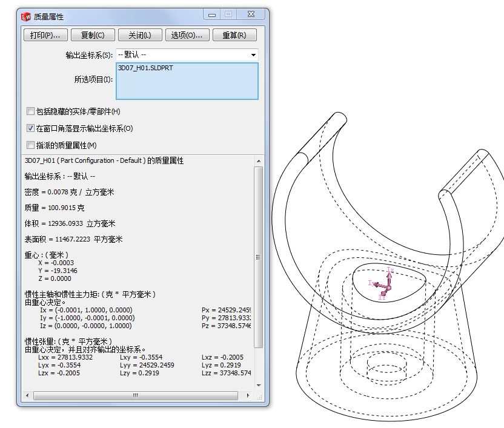Image resolution: width=504 pixels, height=428 pixels.
Task: Toggle the 指派的质量属性 checkbox
Action: pyautogui.click(x=30, y=145)
